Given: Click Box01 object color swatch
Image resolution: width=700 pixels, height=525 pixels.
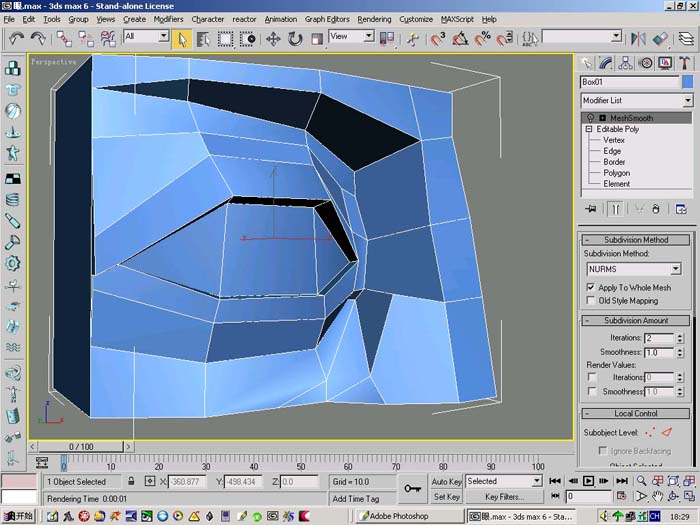Looking at the screenshot, I should pyautogui.click(x=688, y=82).
